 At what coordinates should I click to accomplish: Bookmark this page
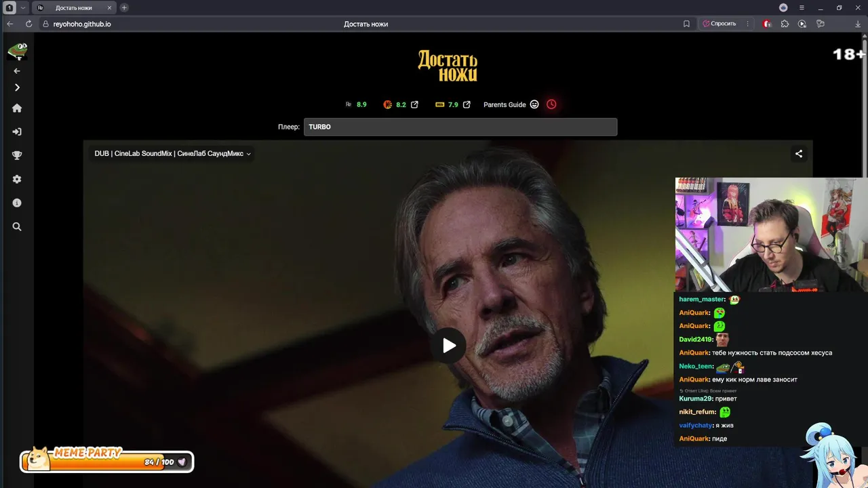(686, 24)
